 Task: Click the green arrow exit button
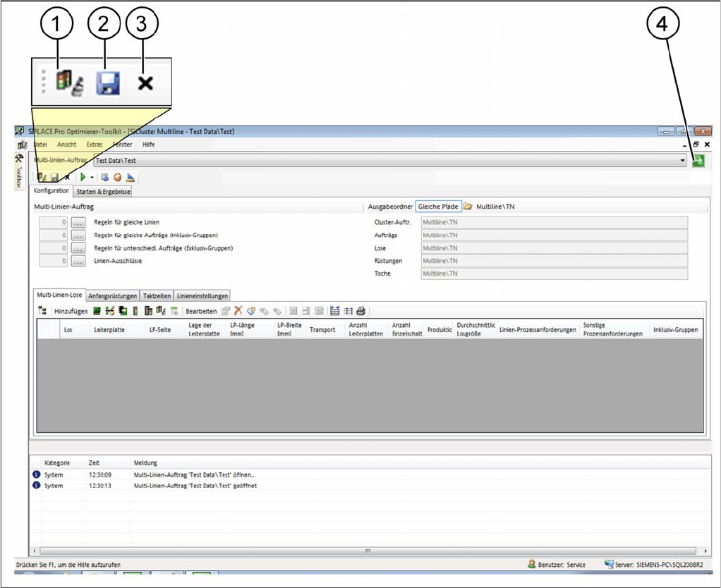[698, 161]
